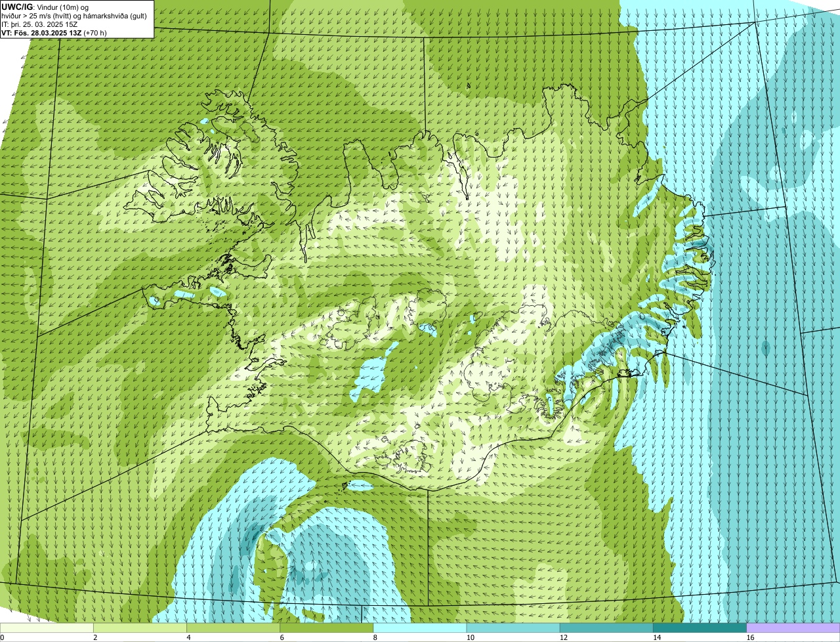The image size is (840, 642).
Task: Click the 14–16 m/s dark teal legend swatch
Action: tap(700, 628)
